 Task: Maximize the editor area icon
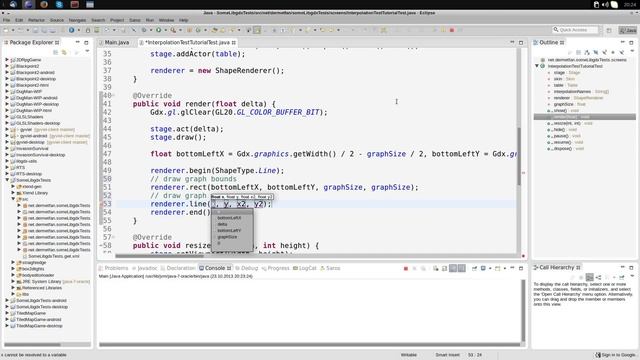521,42
